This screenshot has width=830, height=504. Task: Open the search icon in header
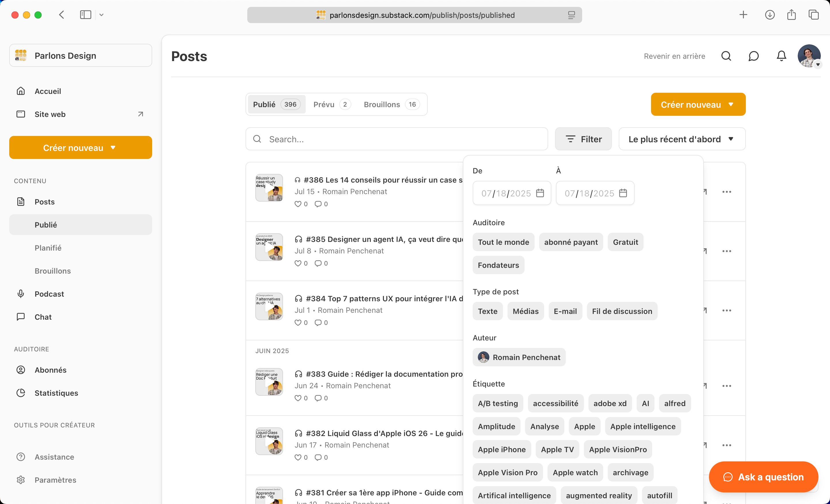[726, 56]
